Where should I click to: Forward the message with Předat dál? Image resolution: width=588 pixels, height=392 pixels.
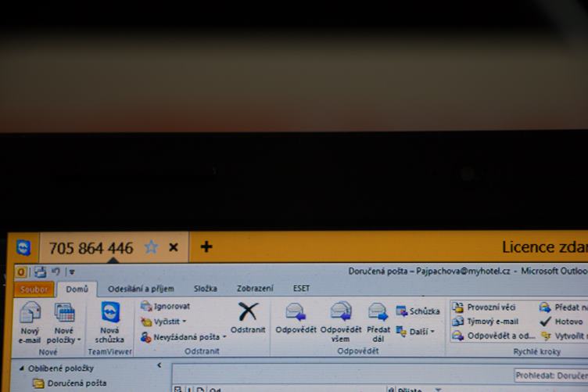pyautogui.click(x=378, y=322)
